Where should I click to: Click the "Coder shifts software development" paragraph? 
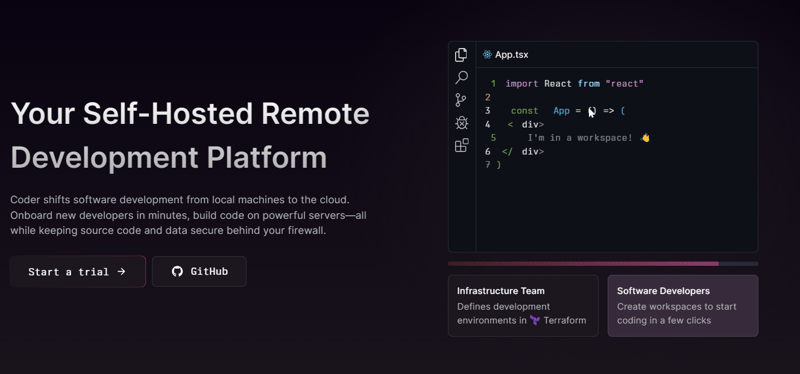188,215
